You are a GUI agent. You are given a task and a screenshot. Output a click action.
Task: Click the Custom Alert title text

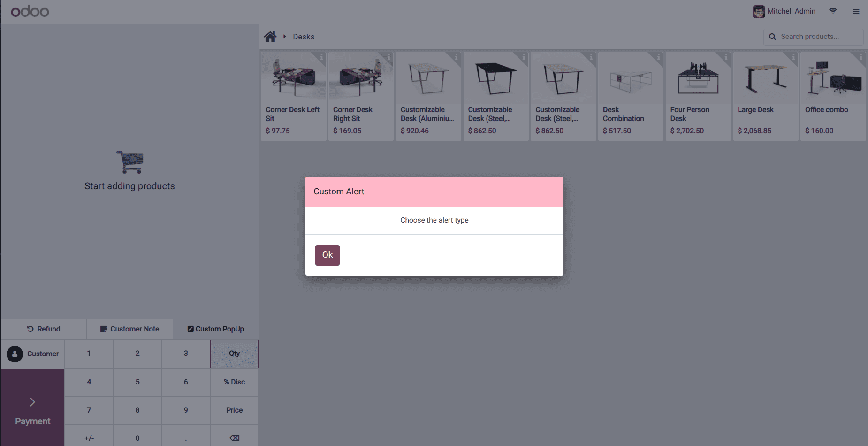coord(339,192)
